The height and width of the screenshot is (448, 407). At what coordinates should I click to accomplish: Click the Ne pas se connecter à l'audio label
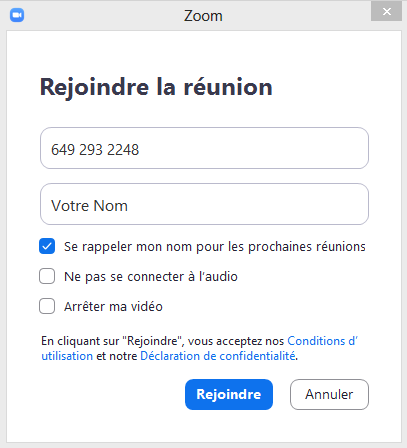point(151,277)
